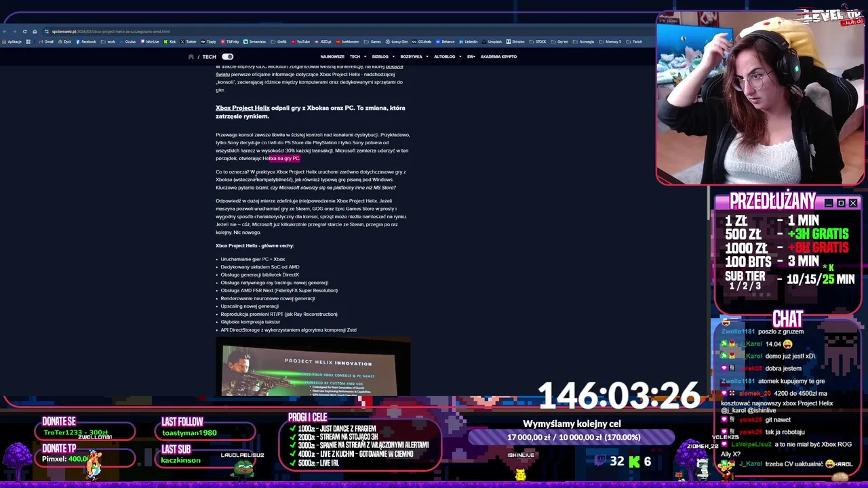Viewport: 868px width, 488px height.
Task: Open the Unsplash bookmark
Action: coord(492,41)
